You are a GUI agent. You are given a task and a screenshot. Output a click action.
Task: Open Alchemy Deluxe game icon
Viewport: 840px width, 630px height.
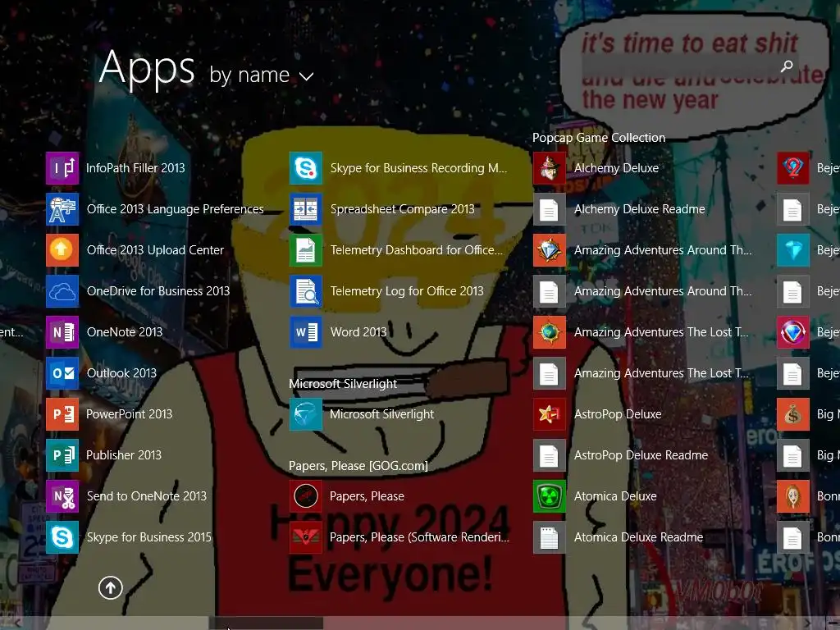[x=550, y=168]
